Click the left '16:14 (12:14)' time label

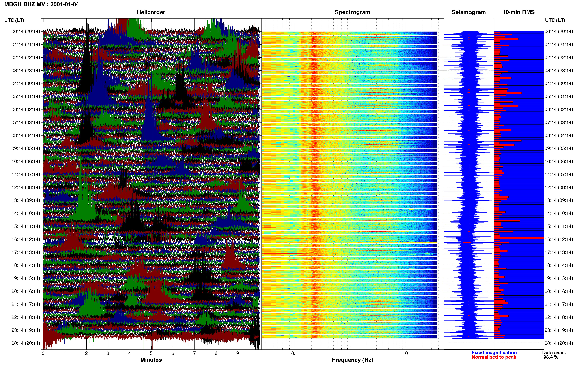(x=26, y=239)
